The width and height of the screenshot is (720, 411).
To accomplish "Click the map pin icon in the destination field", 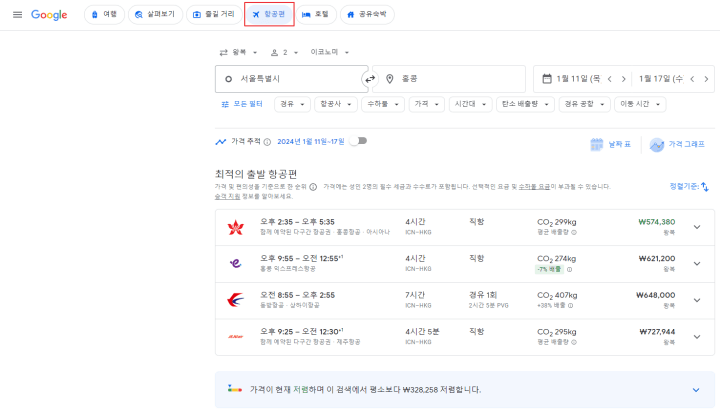I will point(389,79).
